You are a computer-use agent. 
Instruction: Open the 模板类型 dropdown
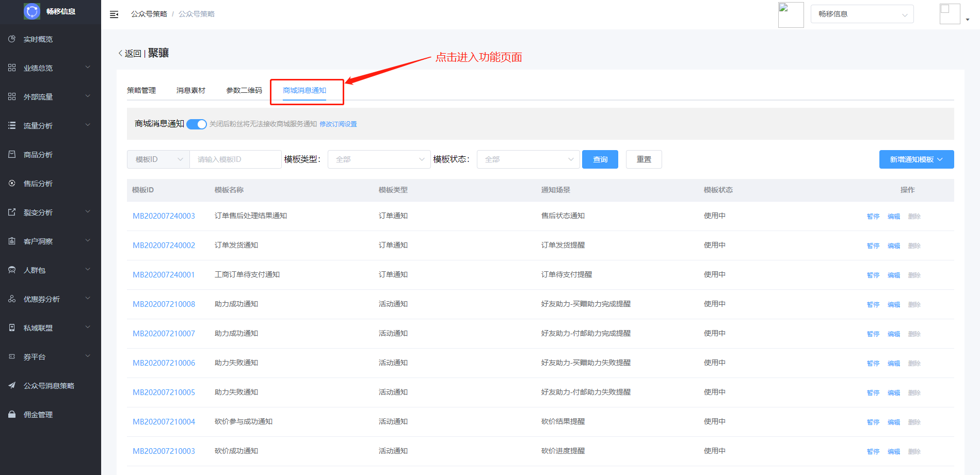[x=379, y=159]
